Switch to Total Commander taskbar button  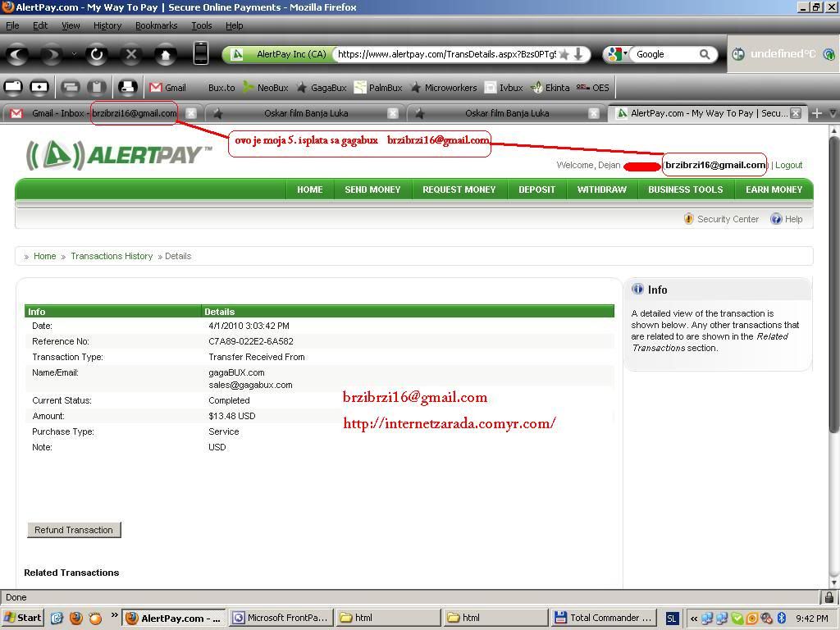[x=605, y=618]
